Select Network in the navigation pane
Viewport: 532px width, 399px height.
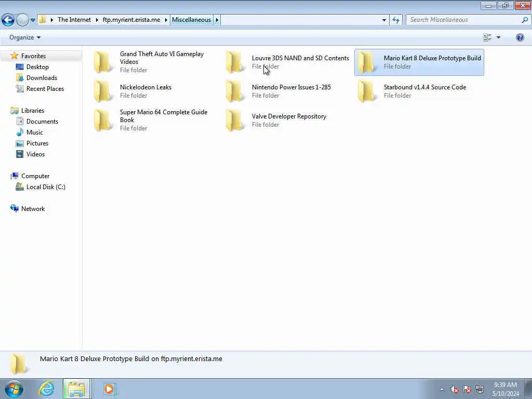point(33,209)
